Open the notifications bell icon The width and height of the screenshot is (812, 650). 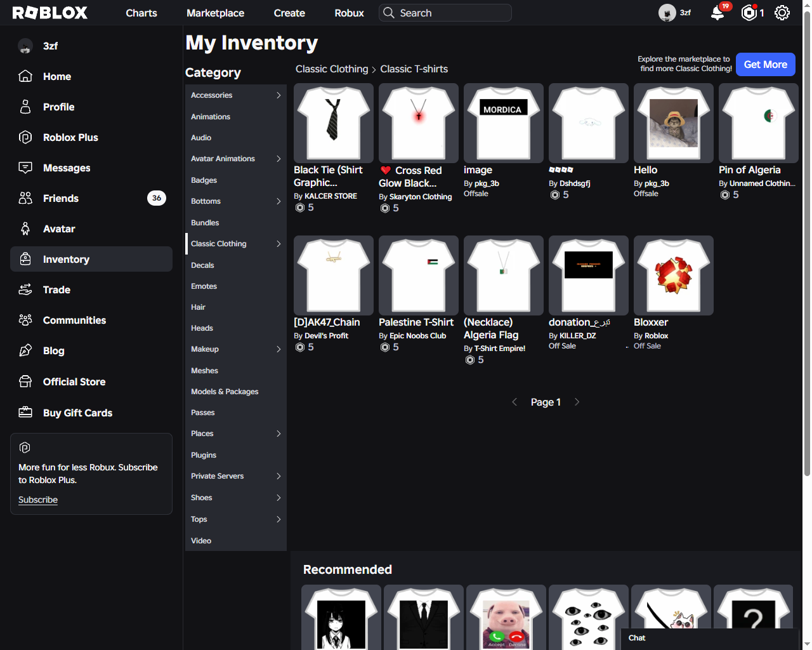(x=717, y=13)
